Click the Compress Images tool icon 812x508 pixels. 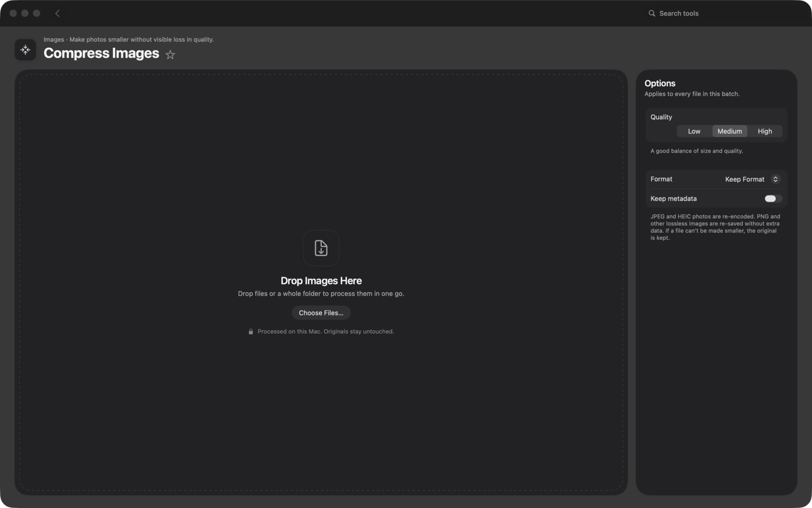(25, 50)
